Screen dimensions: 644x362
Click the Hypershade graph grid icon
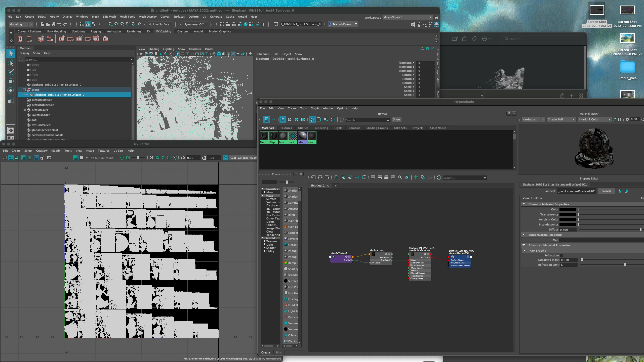point(416,177)
